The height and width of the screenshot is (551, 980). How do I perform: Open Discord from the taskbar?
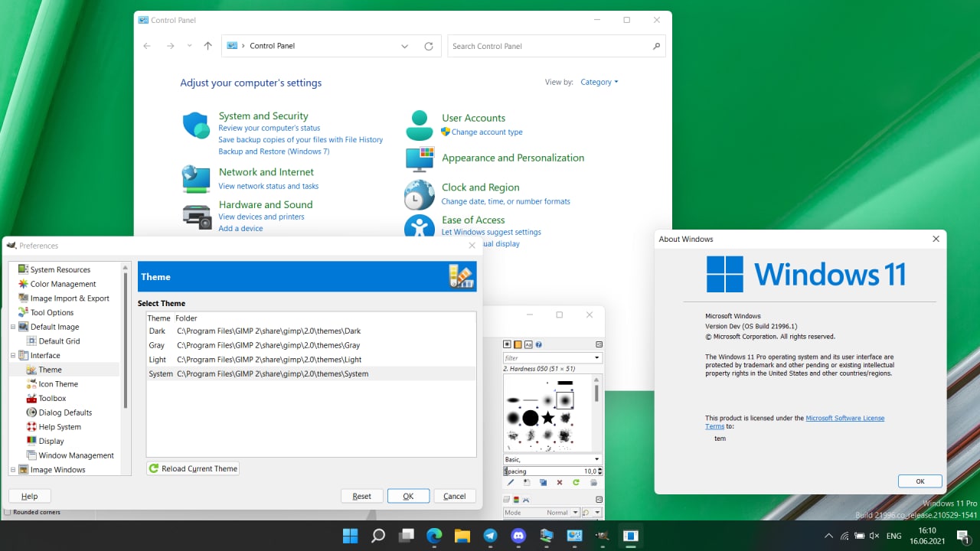(x=518, y=536)
